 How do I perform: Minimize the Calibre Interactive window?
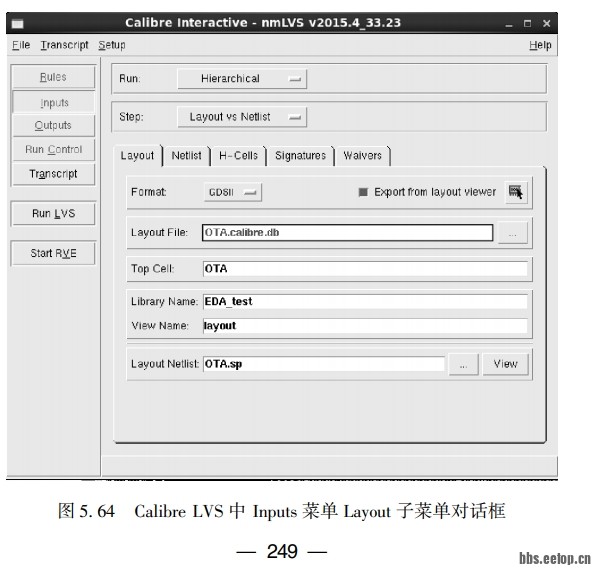[x=509, y=24]
